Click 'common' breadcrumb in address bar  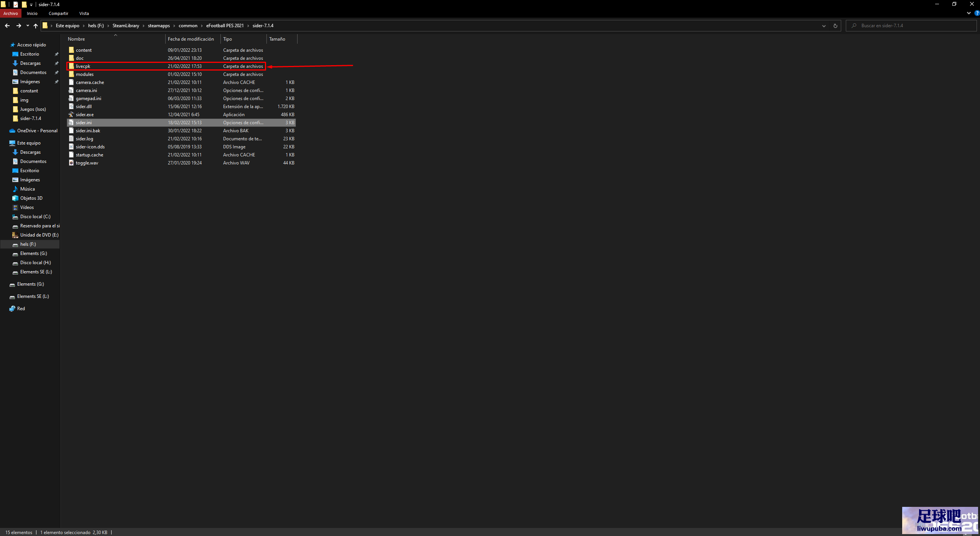tap(188, 26)
